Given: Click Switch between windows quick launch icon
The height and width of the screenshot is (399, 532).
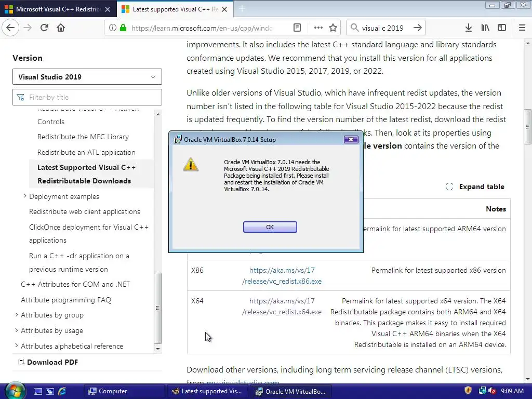Looking at the screenshot, I should click(x=50, y=392).
